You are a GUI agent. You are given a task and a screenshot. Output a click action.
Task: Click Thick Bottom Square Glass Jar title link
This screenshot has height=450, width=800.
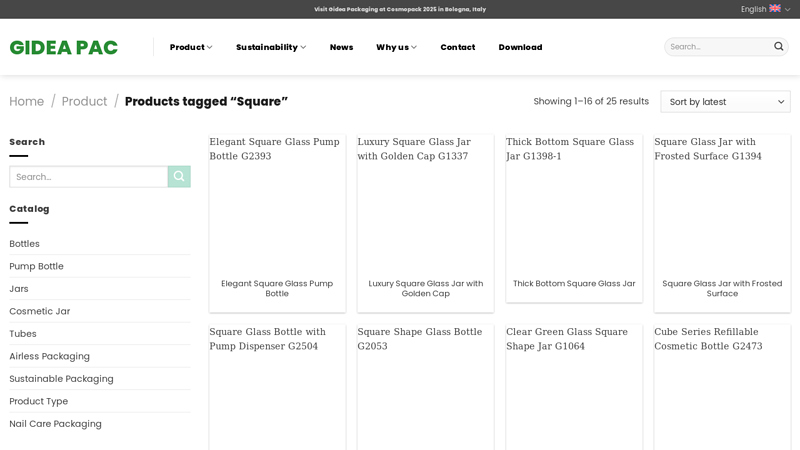coord(574,283)
